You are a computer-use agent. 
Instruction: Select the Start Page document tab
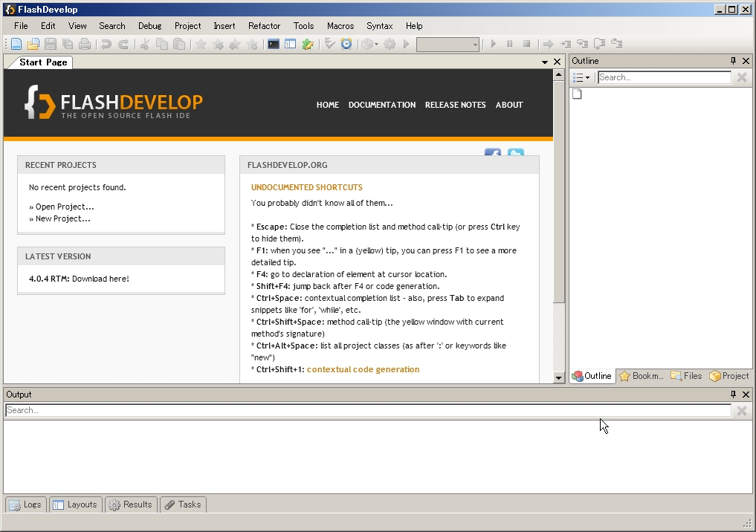click(43, 62)
